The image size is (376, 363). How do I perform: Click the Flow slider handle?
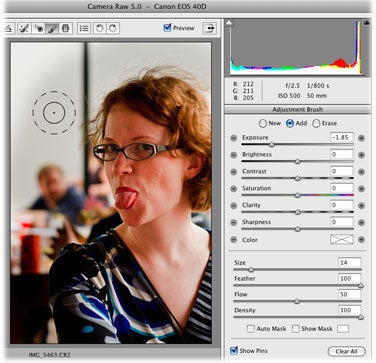coord(297,302)
